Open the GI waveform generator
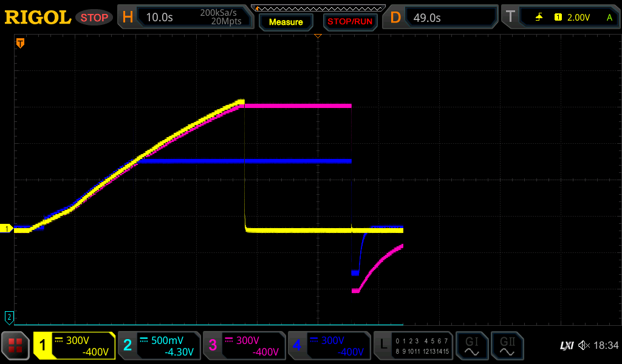The image size is (622, 364). point(471,346)
